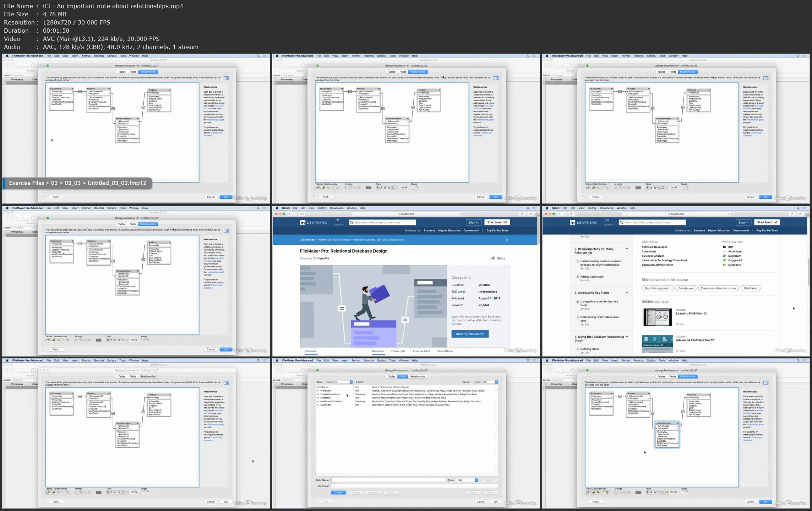Select the 'Database Administration' skill pill

point(718,288)
